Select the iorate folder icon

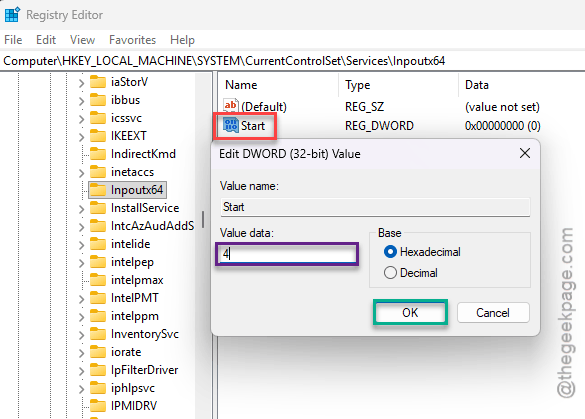(98, 352)
